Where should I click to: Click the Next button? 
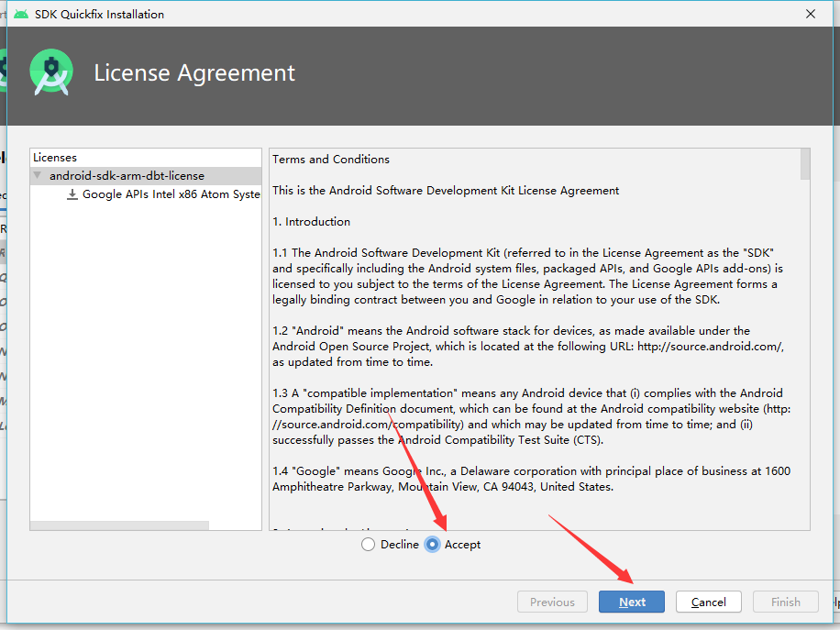pos(632,602)
